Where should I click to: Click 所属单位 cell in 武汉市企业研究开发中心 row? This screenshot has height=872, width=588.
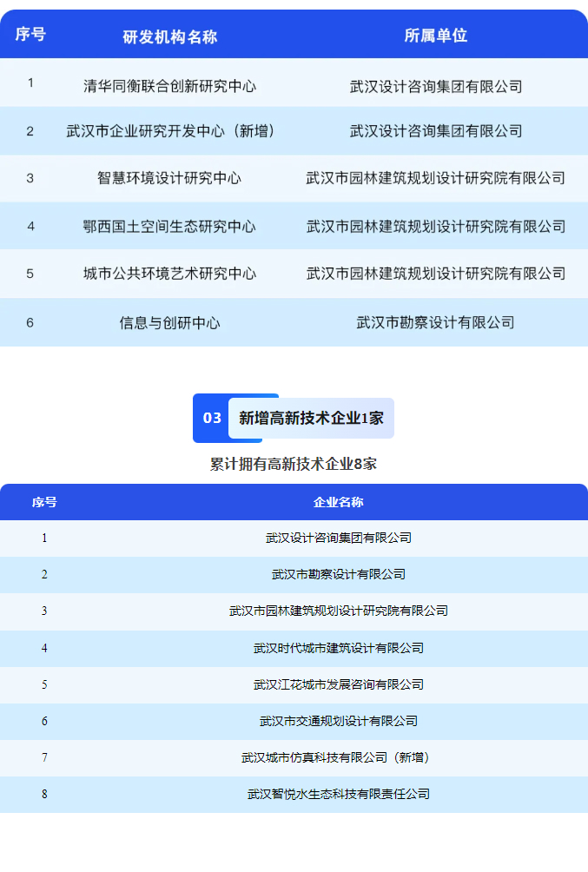coord(436,131)
